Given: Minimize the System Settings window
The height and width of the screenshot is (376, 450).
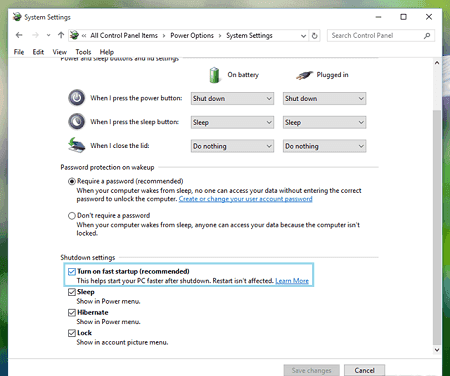Looking at the screenshot, I should point(378,17).
